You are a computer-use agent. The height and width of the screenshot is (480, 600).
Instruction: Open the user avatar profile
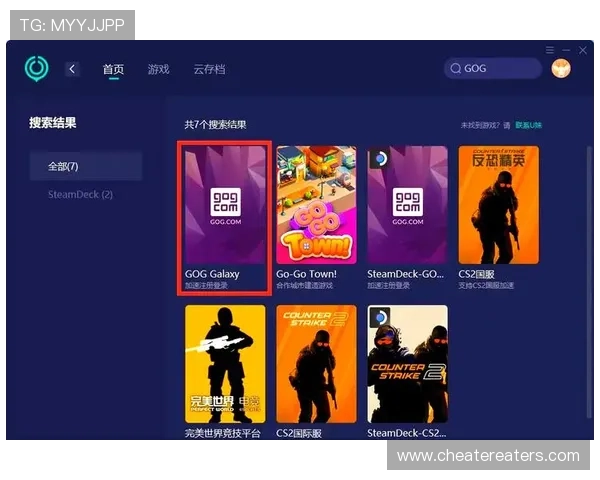coord(561,69)
